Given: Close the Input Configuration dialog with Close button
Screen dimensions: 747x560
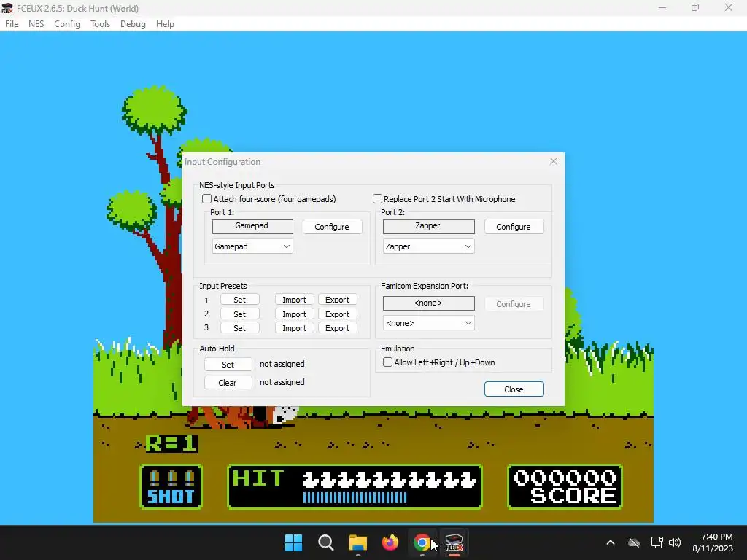Looking at the screenshot, I should (x=514, y=389).
